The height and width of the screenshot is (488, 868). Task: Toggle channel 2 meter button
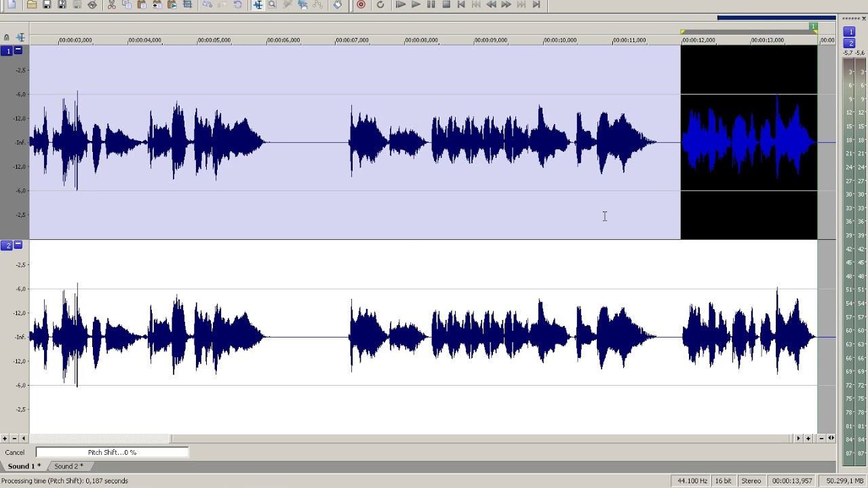point(849,43)
